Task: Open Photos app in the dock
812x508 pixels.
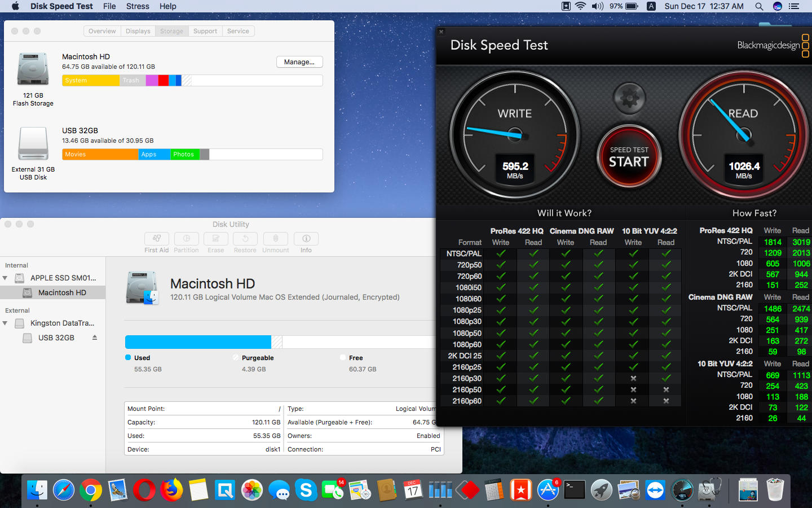Action: click(x=252, y=490)
